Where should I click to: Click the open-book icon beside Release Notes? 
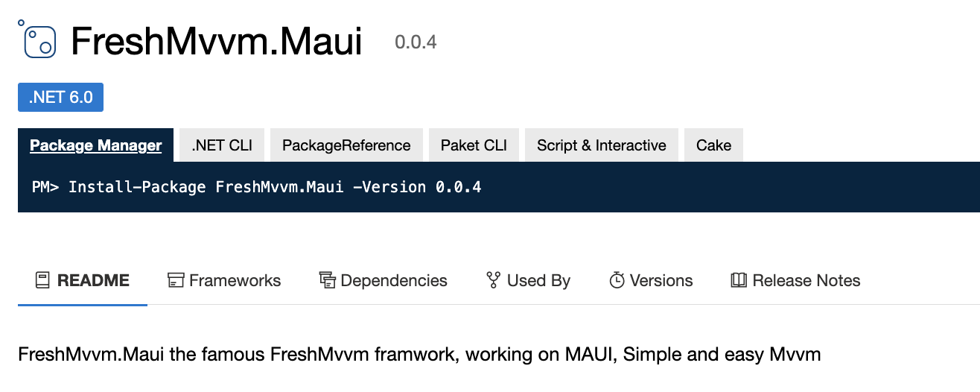[739, 280]
